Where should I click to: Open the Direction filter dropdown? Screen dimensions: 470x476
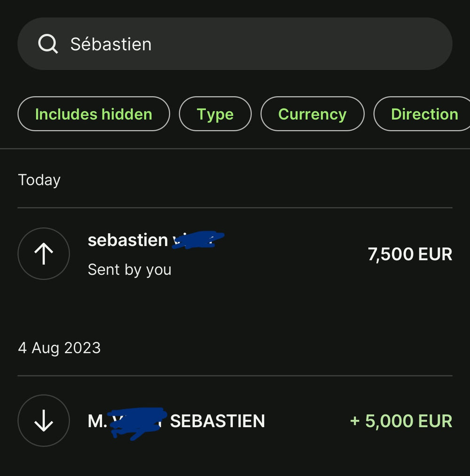coord(424,114)
